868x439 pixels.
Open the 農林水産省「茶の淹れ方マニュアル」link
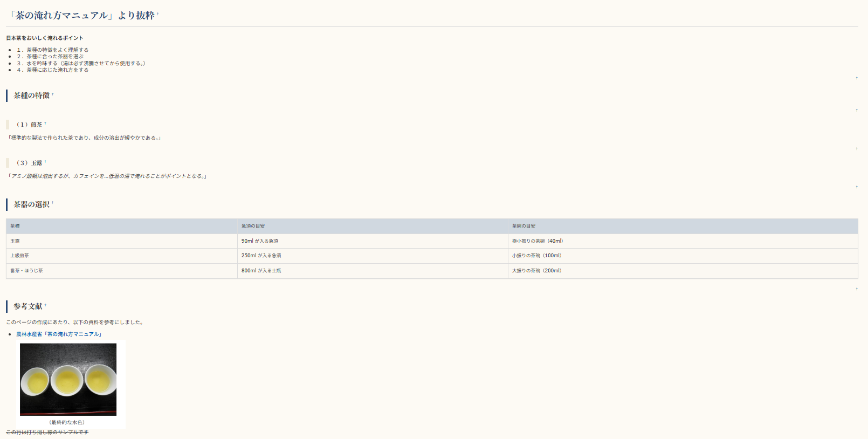[59, 334]
